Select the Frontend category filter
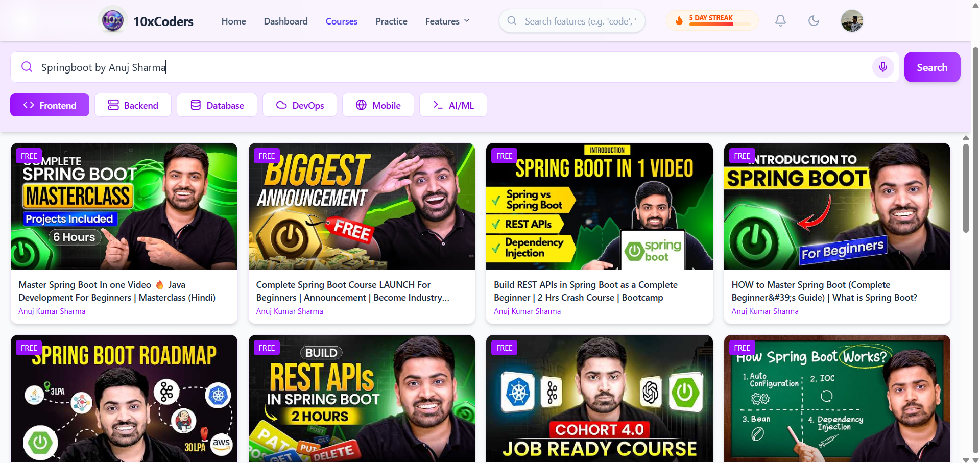This screenshot has width=980, height=463. point(50,105)
